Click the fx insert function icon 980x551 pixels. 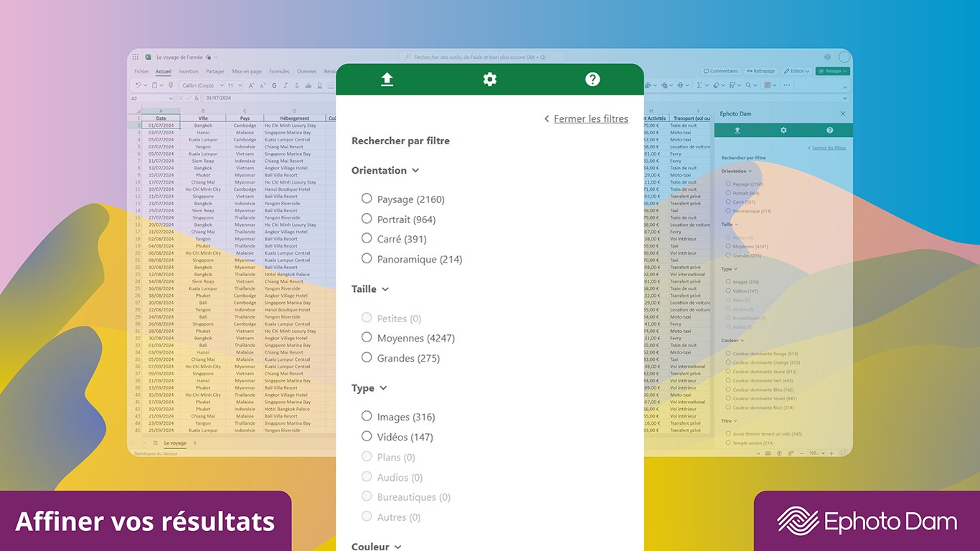(197, 98)
